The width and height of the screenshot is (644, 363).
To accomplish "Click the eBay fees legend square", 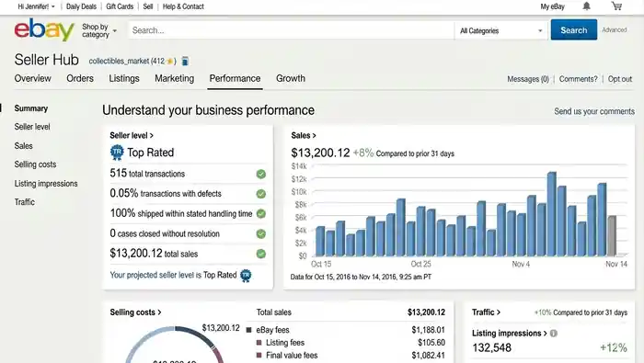I will click(x=248, y=330).
